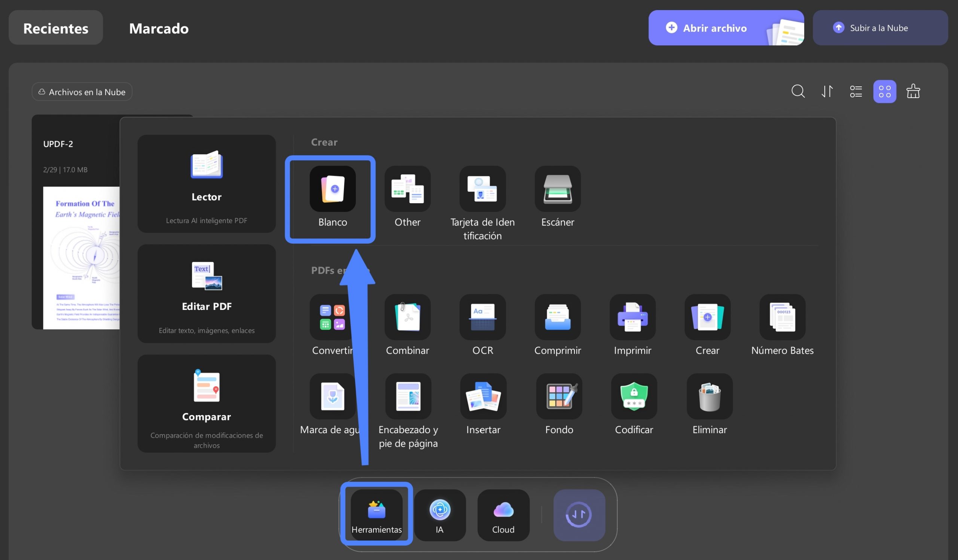Open the Lector card
958x560 pixels.
click(x=207, y=184)
